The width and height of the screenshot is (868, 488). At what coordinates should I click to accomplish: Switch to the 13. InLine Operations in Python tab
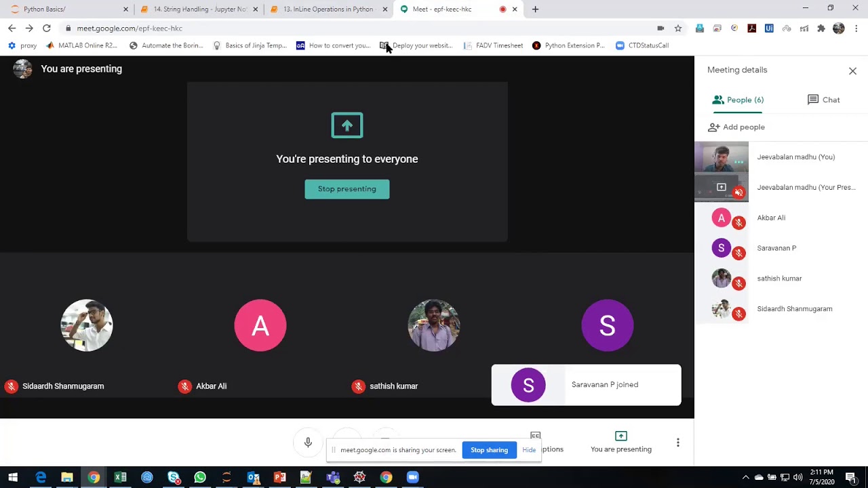(328, 9)
